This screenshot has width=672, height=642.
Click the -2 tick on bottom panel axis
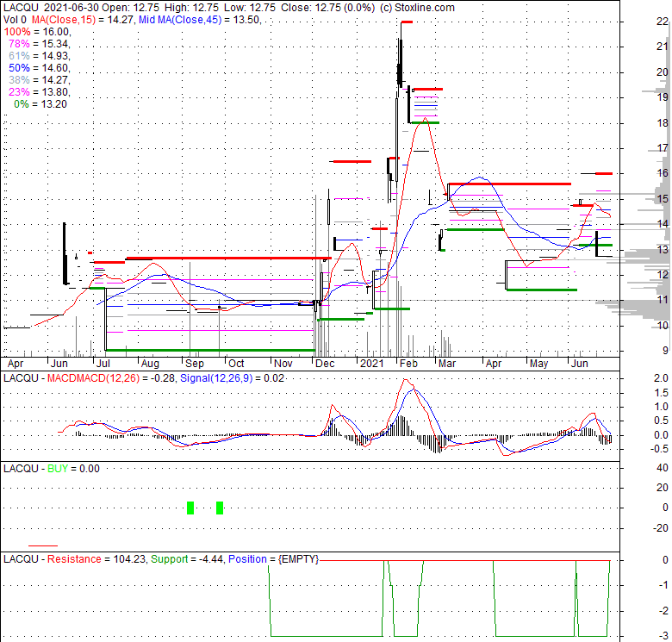(x=663, y=611)
